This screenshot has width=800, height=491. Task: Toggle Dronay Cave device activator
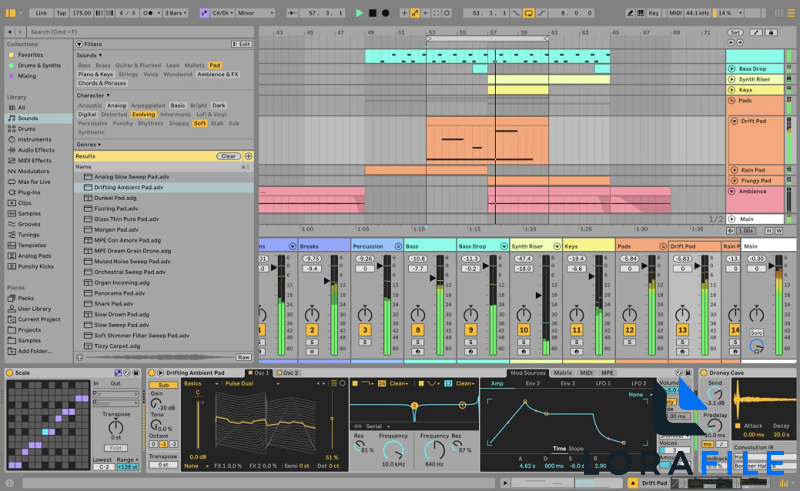tap(704, 373)
